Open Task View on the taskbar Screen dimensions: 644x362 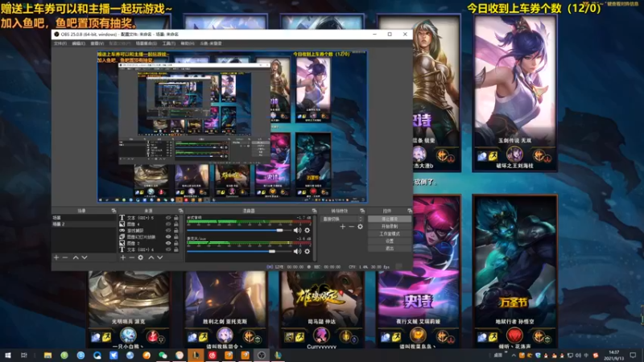pos(24,355)
